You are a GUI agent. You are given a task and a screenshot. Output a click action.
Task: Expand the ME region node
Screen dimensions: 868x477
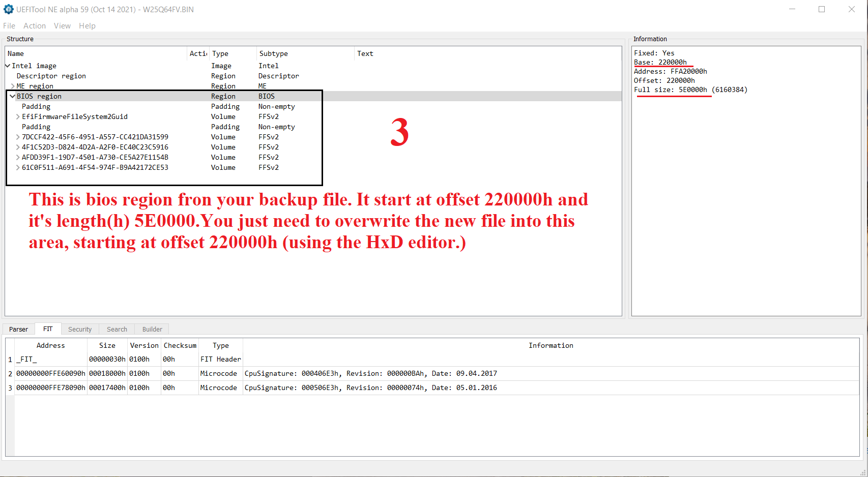[13, 86]
